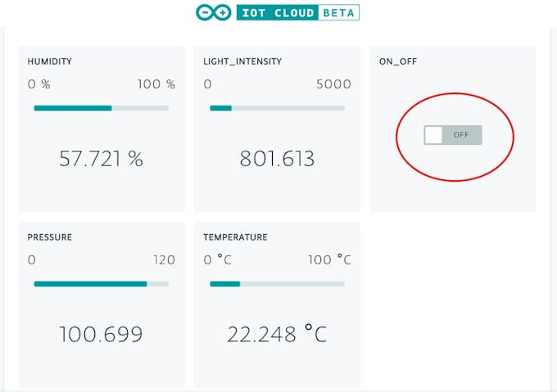Screen dimensions: 557x392
Task: Click the 120 maximum label for pressure
Action: click(x=164, y=260)
